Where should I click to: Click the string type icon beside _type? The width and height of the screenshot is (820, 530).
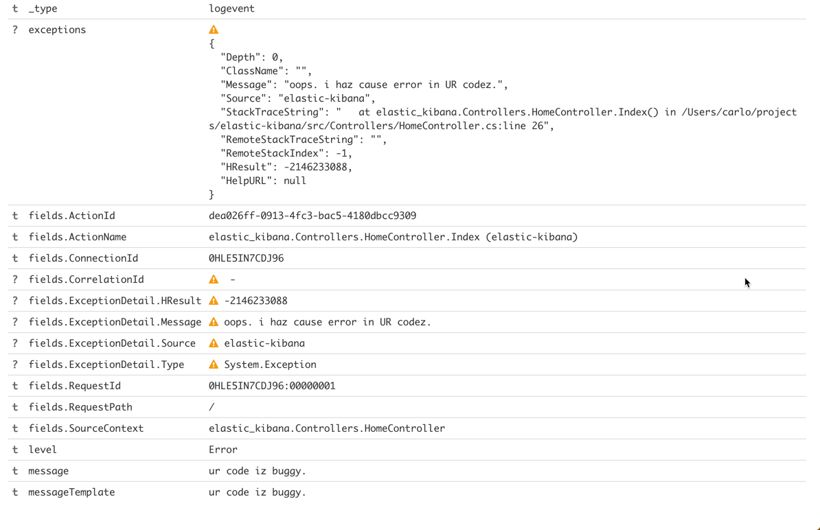tap(15, 9)
